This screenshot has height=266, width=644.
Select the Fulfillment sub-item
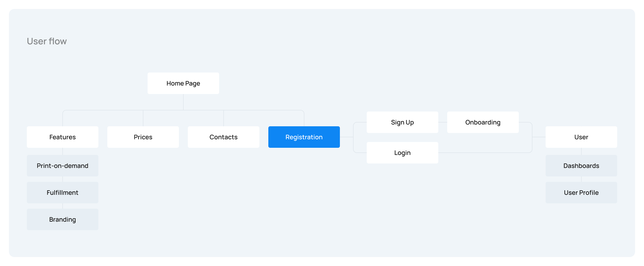(63, 192)
